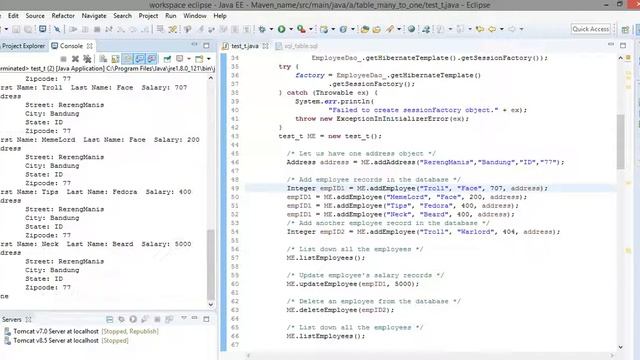Maximize the Console view panel
640x360 pixels.
206,45
